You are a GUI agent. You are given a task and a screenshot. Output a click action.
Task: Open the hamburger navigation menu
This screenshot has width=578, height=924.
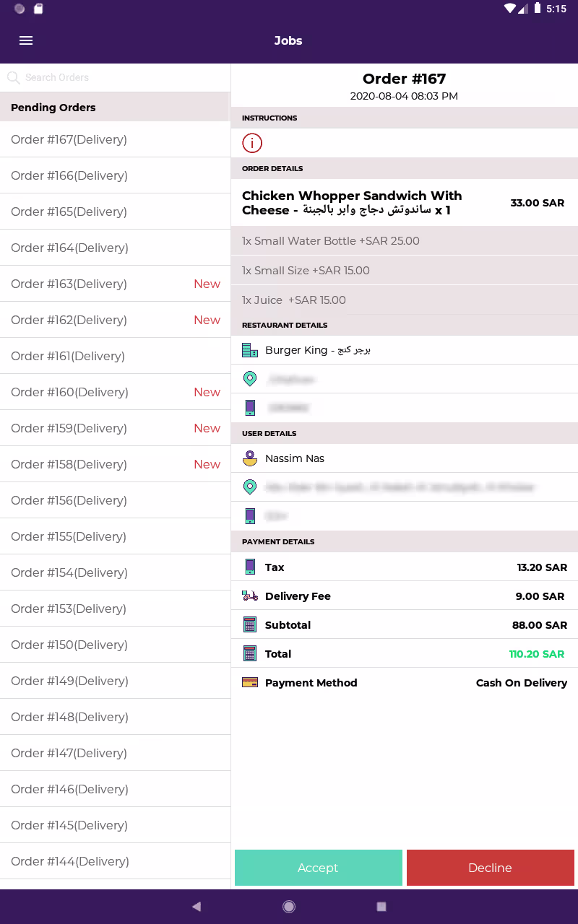point(26,40)
